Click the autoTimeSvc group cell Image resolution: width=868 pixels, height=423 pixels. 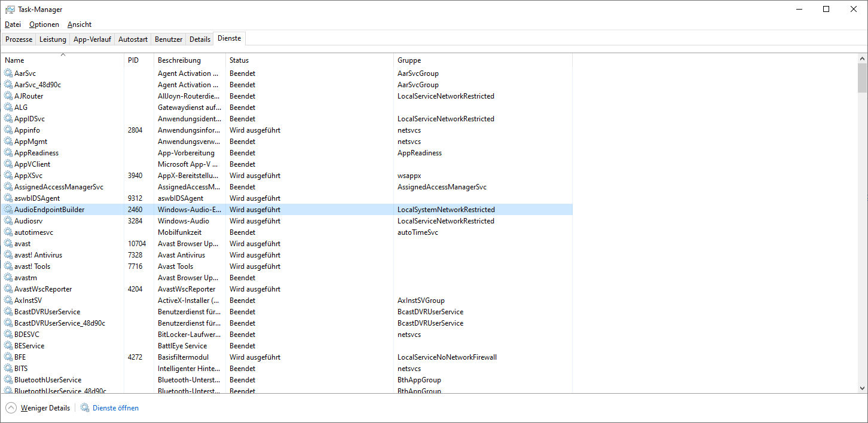[418, 232]
